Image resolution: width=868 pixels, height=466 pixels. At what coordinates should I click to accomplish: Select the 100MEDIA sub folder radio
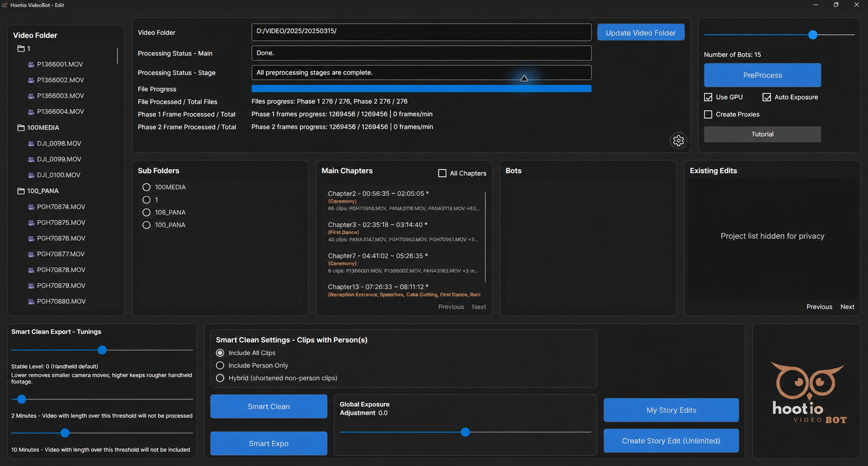[x=146, y=187]
